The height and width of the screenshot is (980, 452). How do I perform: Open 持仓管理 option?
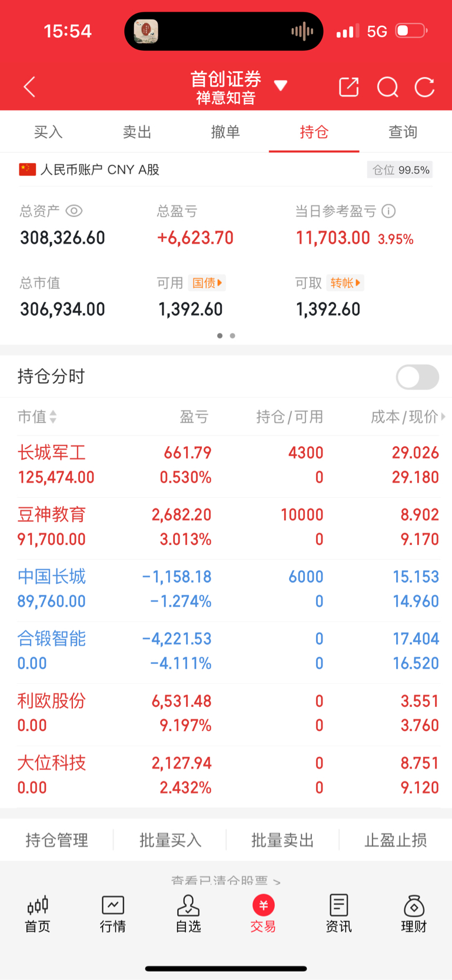click(x=56, y=840)
